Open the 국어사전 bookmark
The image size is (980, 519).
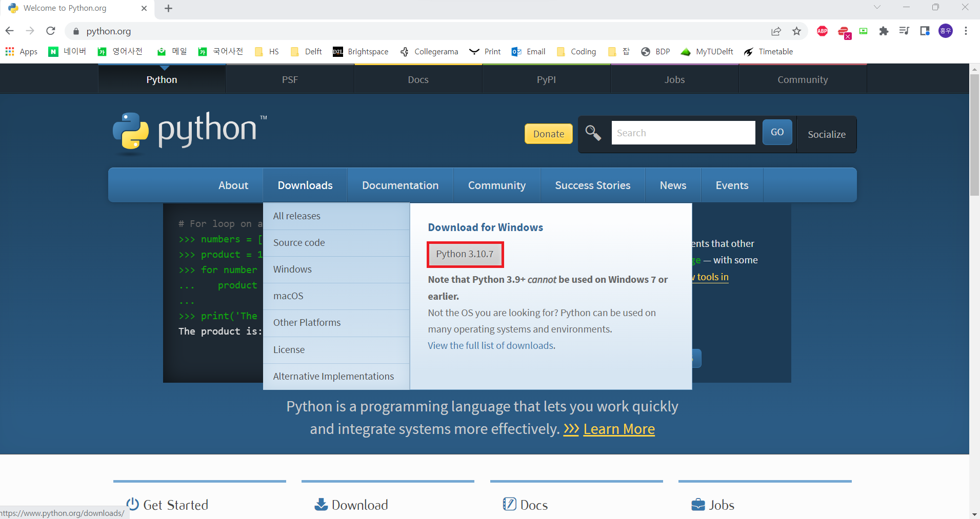221,52
